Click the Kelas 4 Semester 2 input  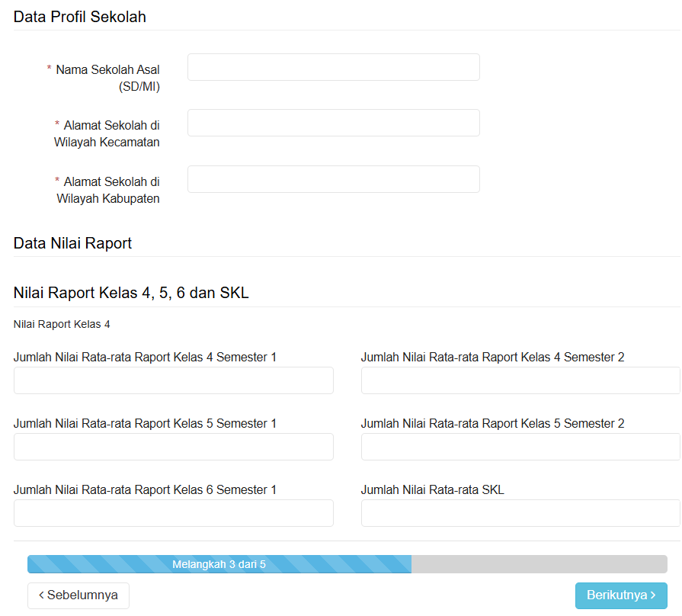(x=520, y=380)
